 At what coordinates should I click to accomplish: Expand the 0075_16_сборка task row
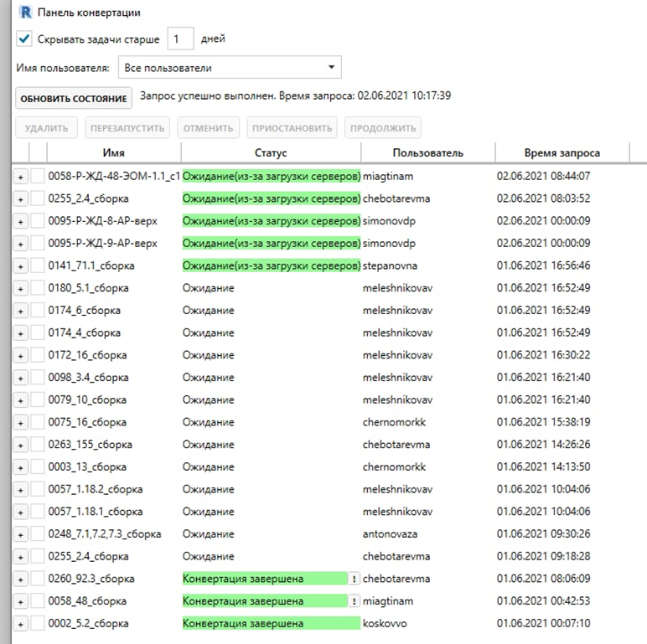[21, 422]
